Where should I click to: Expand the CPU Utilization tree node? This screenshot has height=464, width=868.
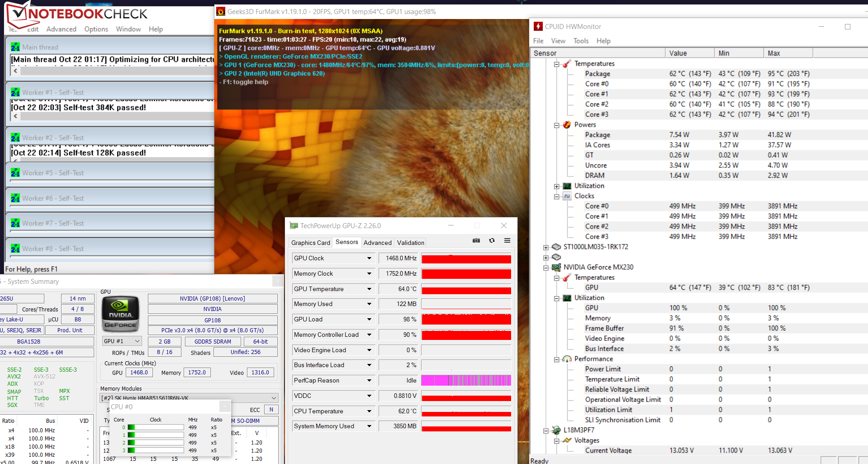point(556,187)
